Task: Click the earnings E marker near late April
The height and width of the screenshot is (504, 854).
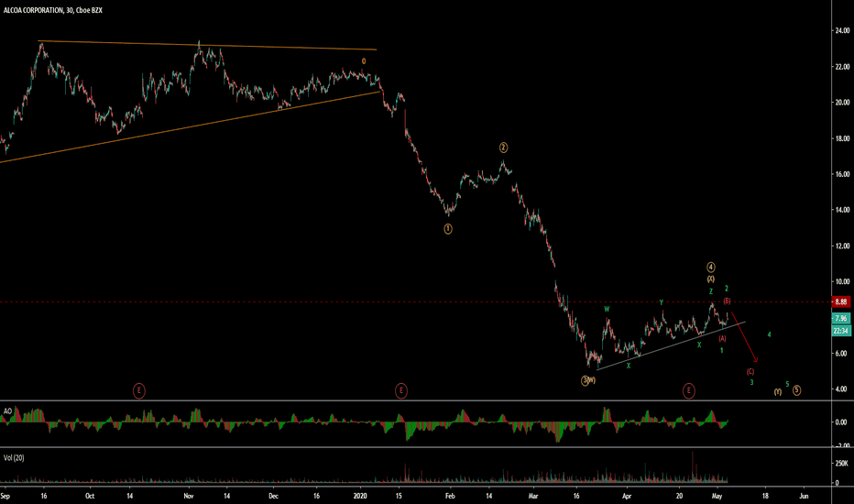Action: (688, 390)
